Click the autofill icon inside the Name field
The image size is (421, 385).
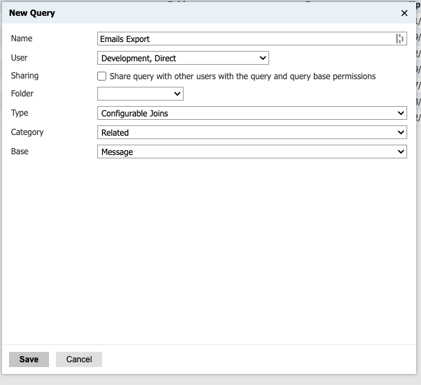click(x=400, y=39)
